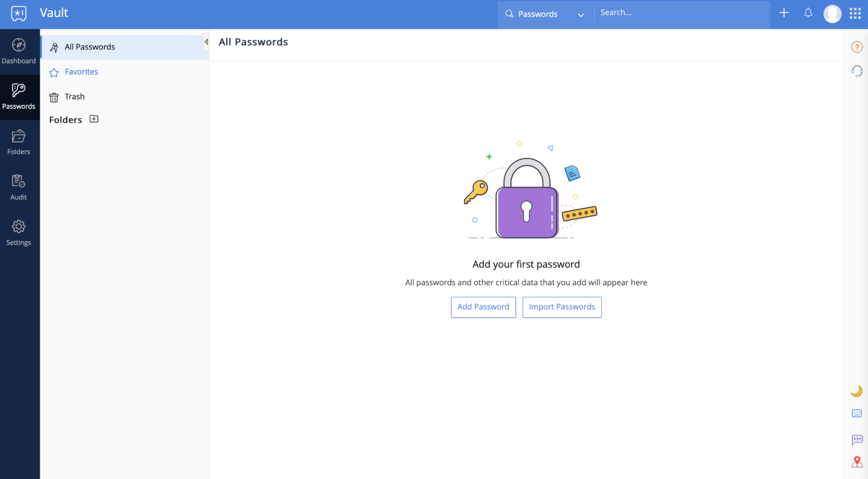Switch to the Favorites section
The height and width of the screenshot is (479, 868).
[x=81, y=72]
